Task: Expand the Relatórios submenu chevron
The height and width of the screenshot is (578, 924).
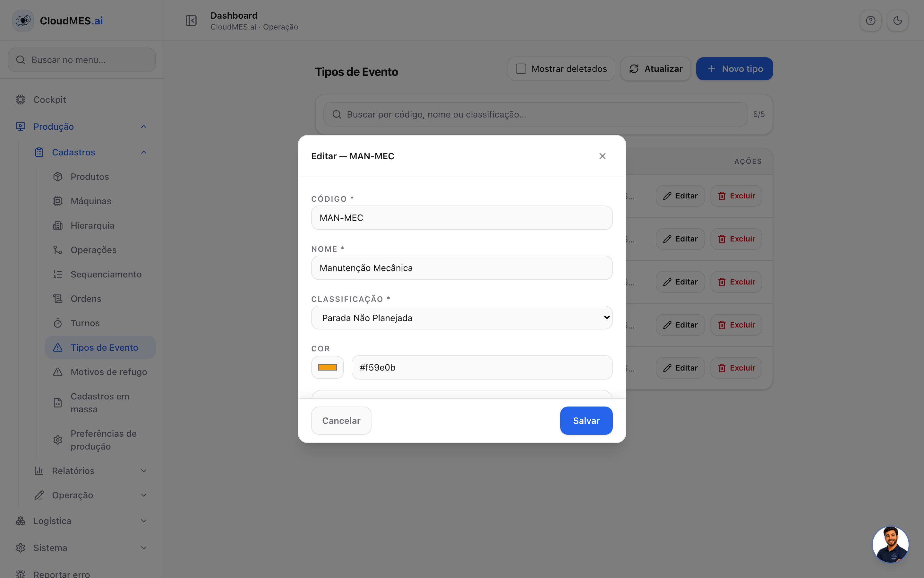Action: coord(143,470)
